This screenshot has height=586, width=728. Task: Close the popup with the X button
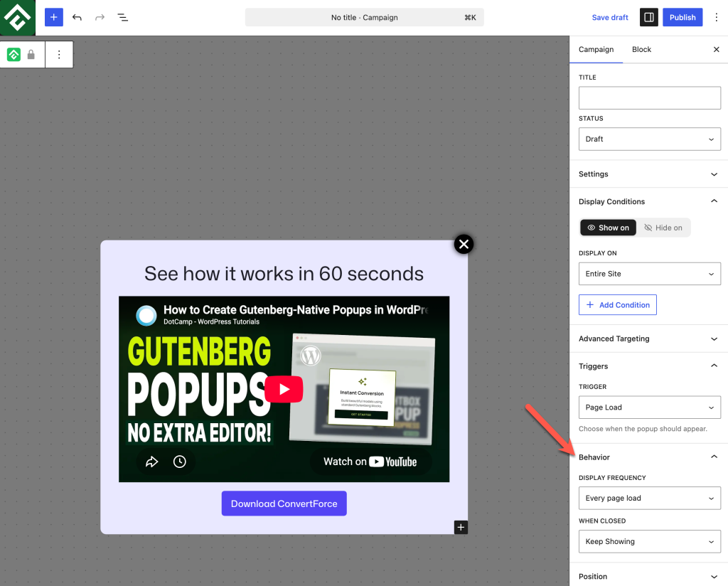(x=464, y=244)
